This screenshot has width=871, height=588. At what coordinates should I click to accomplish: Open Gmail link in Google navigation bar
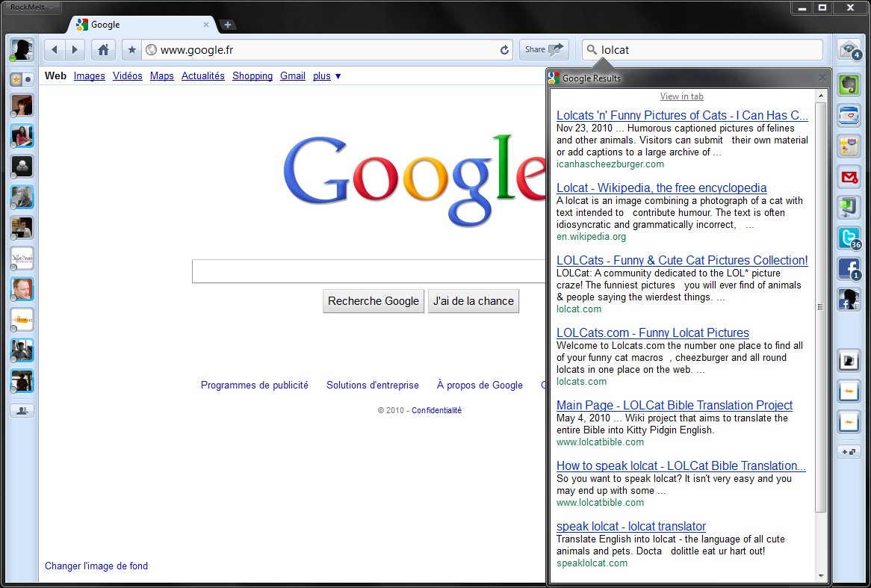coord(293,76)
